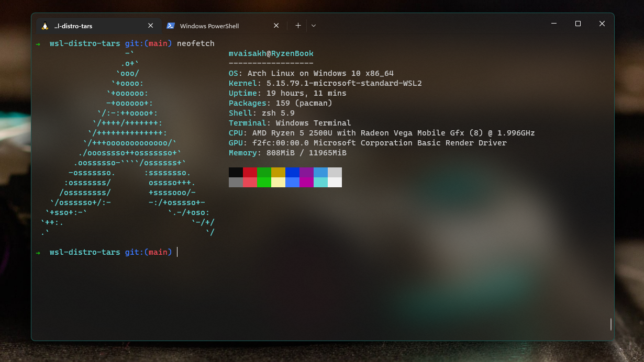This screenshot has width=644, height=362.
Task: Click the bottom prompt's 'wsl-distro-tars' text
Action: [x=85, y=252]
